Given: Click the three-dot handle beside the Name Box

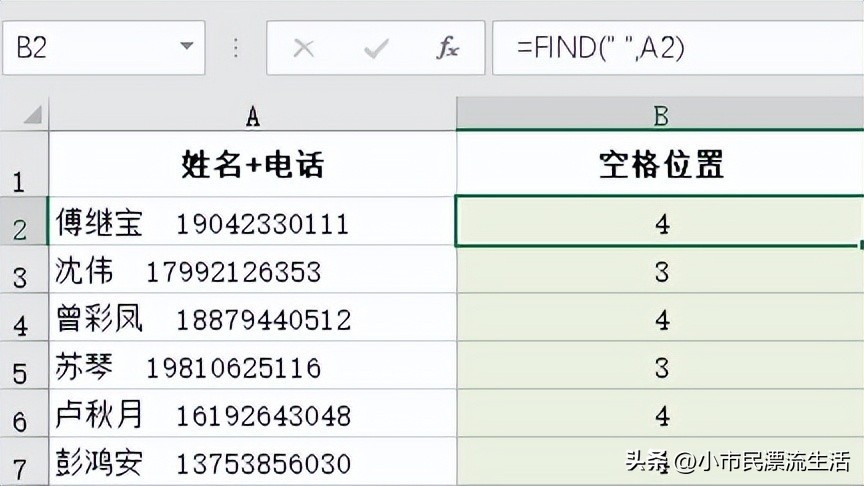Looking at the screenshot, I should pos(236,48).
